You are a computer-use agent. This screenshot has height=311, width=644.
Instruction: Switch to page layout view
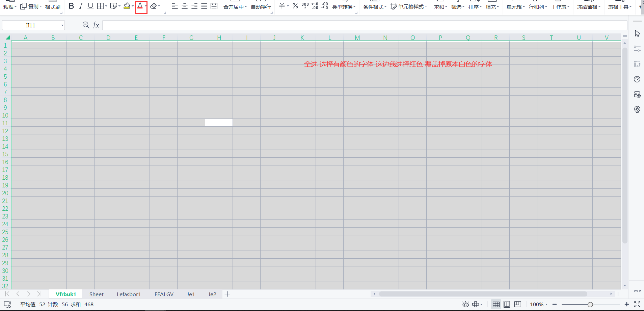pos(507,304)
